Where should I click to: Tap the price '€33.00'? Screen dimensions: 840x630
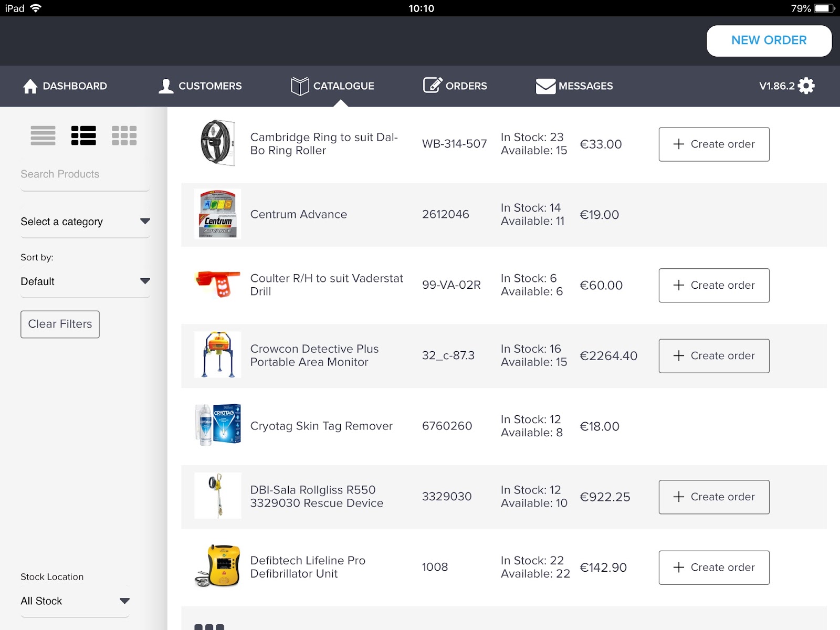(601, 144)
